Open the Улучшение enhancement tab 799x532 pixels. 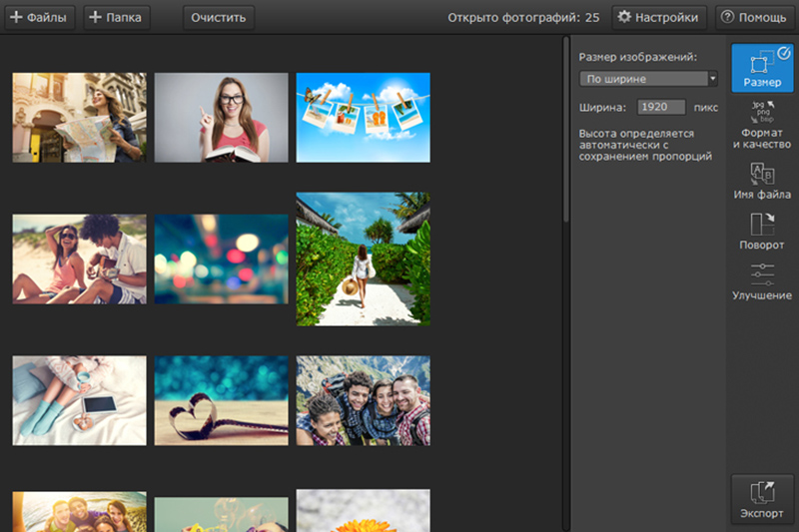[x=762, y=282]
